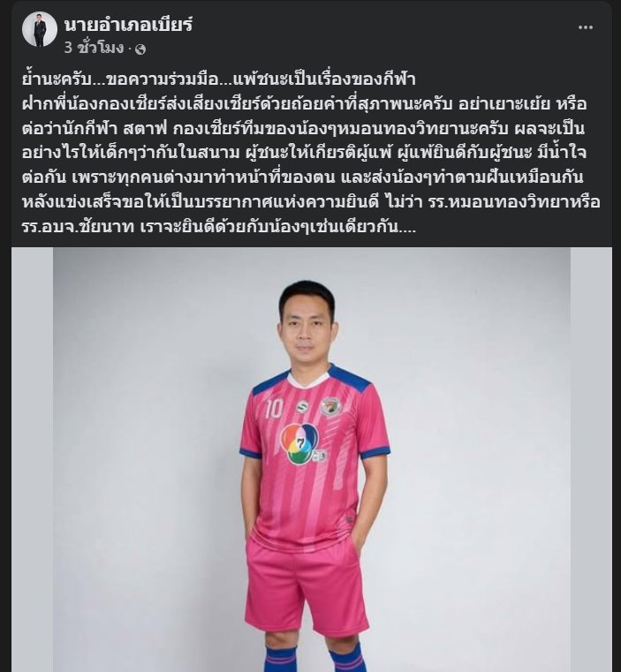Click the number 10 on the pink jersey
The height and width of the screenshot is (672, 621).
274,409
